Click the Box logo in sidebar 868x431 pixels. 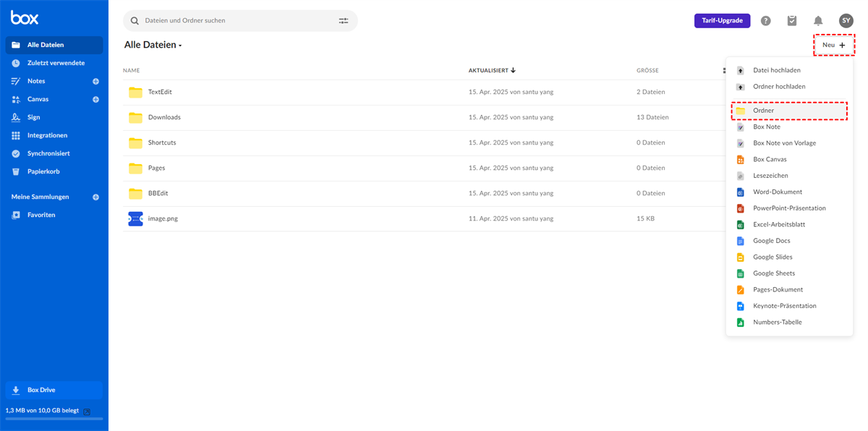coord(25,18)
